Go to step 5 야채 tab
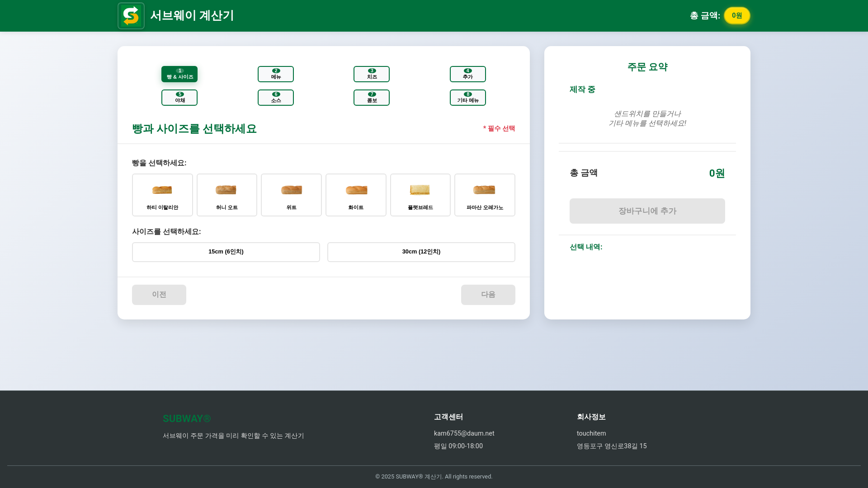 (x=179, y=98)
